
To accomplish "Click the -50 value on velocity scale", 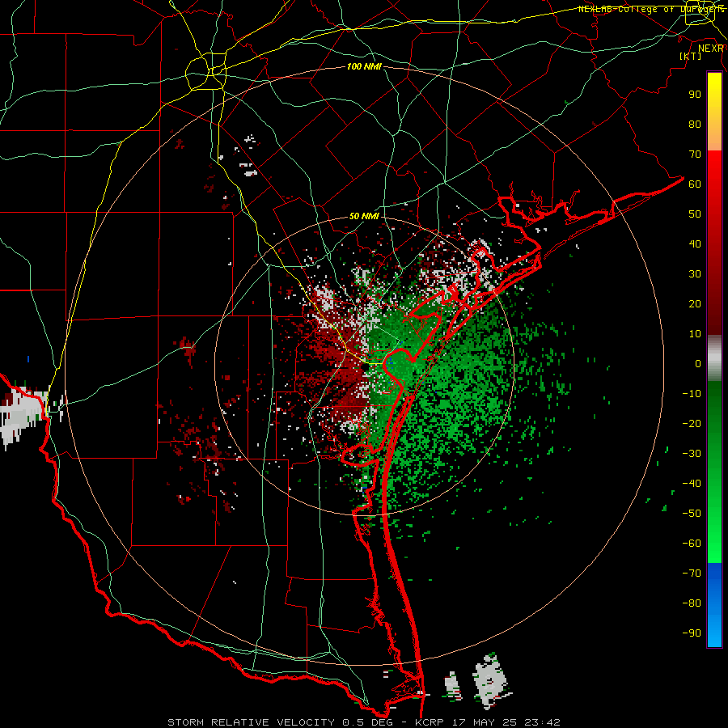I will 692,514.
